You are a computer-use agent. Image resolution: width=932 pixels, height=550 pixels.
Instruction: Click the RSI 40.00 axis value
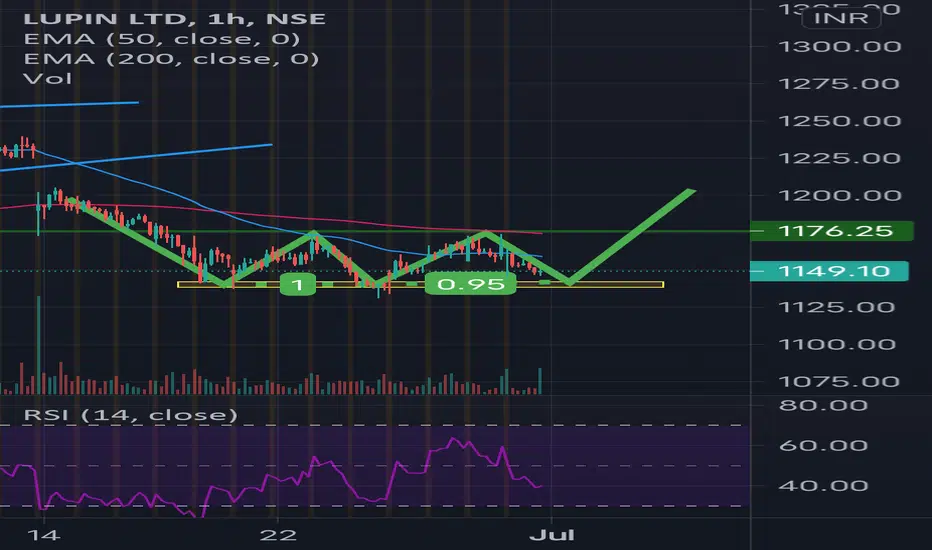point(823,486)
